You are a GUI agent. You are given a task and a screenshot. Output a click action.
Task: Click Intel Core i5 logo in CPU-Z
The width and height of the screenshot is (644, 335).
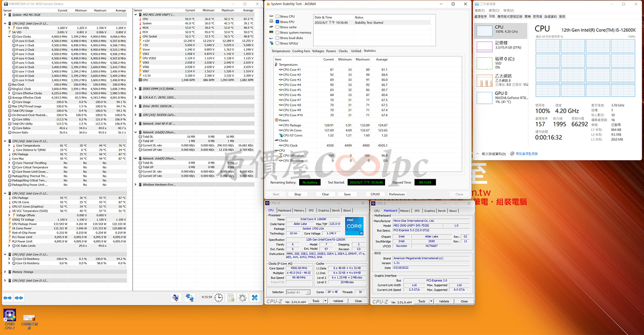pyautogui.click(x=354, y=226)
